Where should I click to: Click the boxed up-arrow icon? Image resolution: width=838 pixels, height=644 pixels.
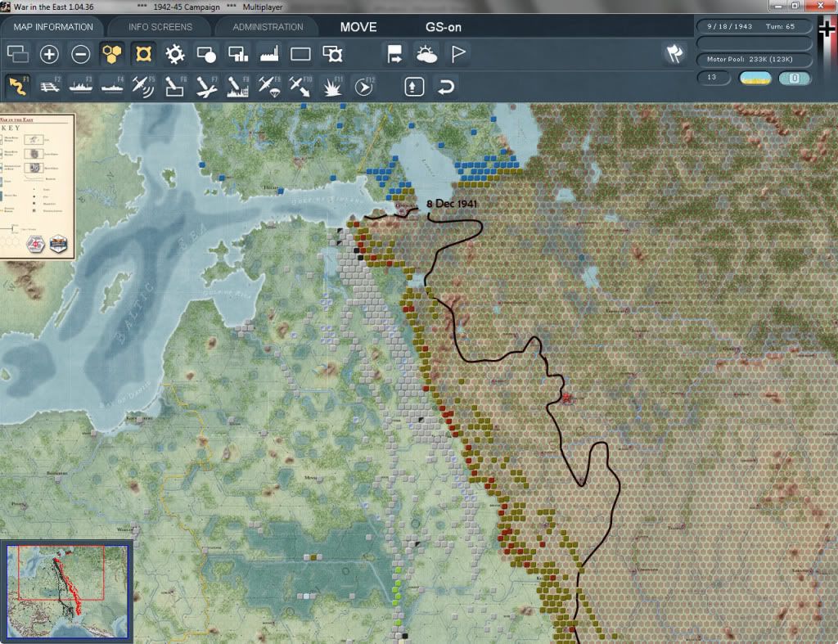point(414,86)
